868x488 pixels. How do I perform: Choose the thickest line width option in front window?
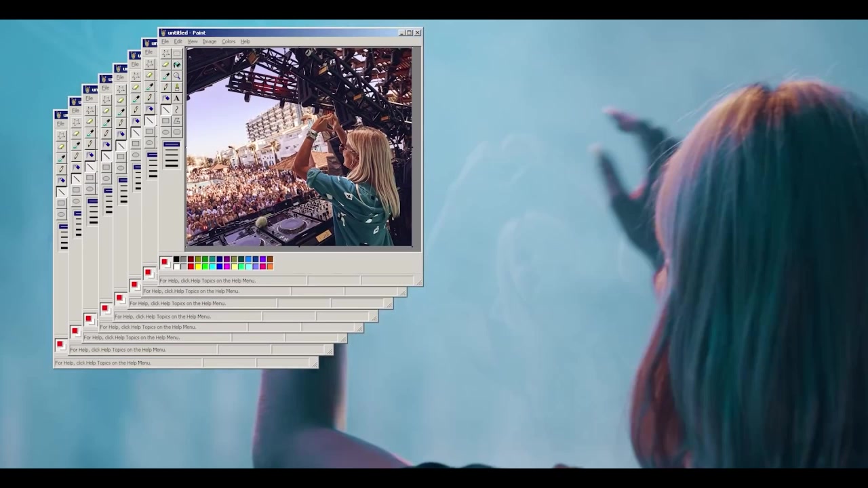click(172, 165)
